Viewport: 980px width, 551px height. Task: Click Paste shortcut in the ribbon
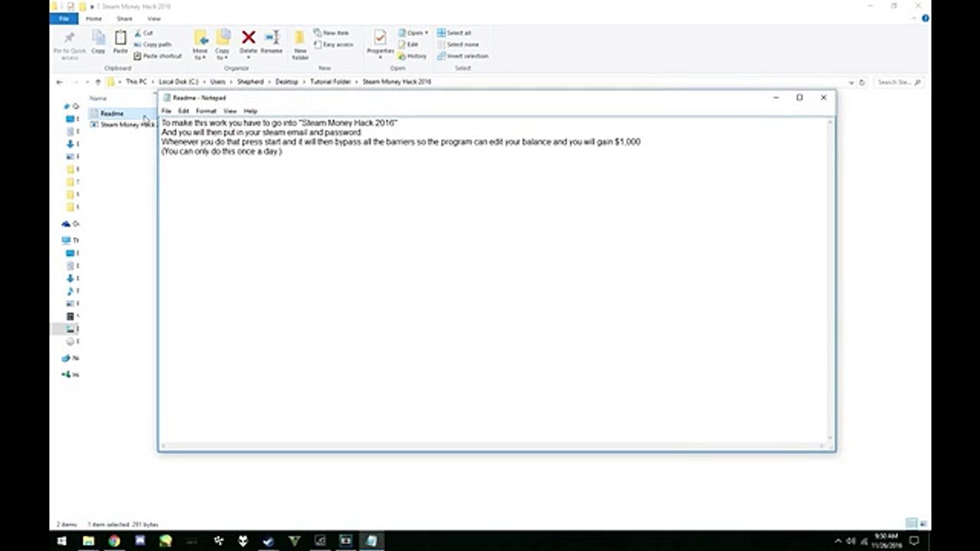(158, 56)
